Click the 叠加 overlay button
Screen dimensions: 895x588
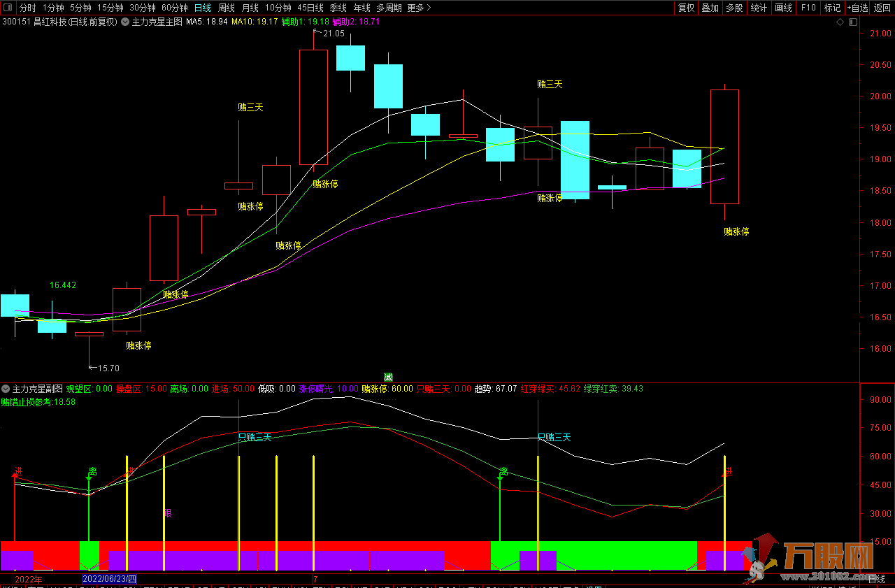click(x=710, y=8)
